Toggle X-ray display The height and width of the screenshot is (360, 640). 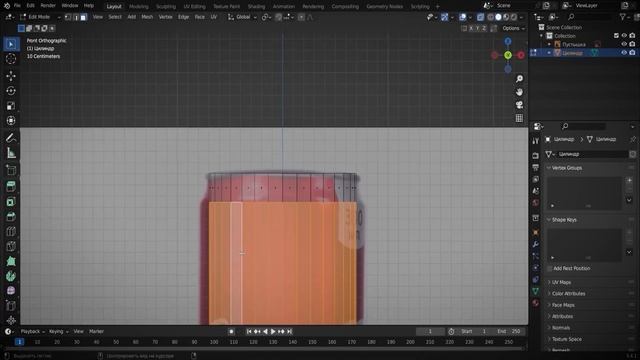[480, 17]
